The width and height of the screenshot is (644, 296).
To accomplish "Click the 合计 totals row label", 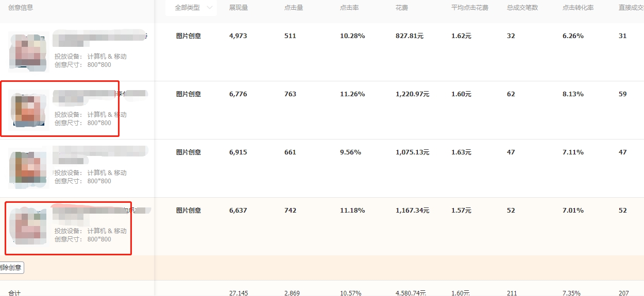I will (x=14, y=293).
